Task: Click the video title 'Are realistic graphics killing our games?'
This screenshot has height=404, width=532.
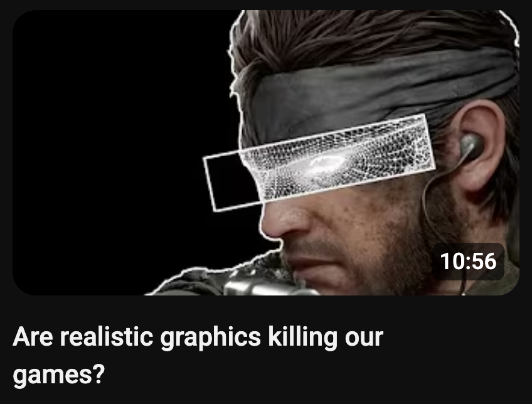Action: tap(198, 356)
